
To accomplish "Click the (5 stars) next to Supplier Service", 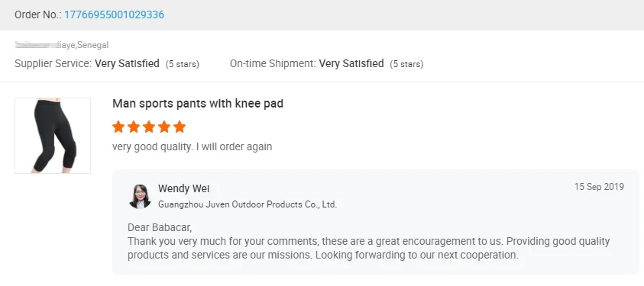I will pyautogui.click(x=183, y=64).
